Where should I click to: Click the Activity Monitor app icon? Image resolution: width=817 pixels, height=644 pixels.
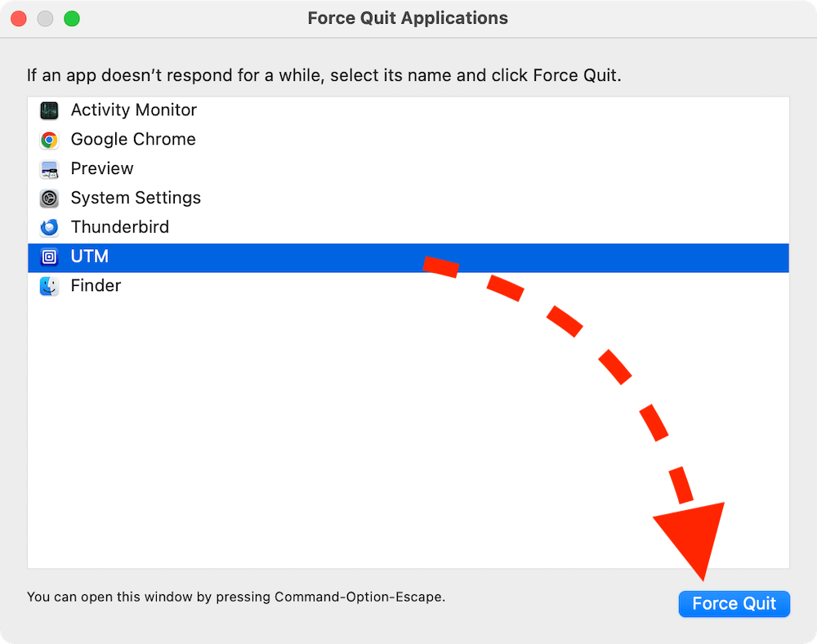point(49,110)
